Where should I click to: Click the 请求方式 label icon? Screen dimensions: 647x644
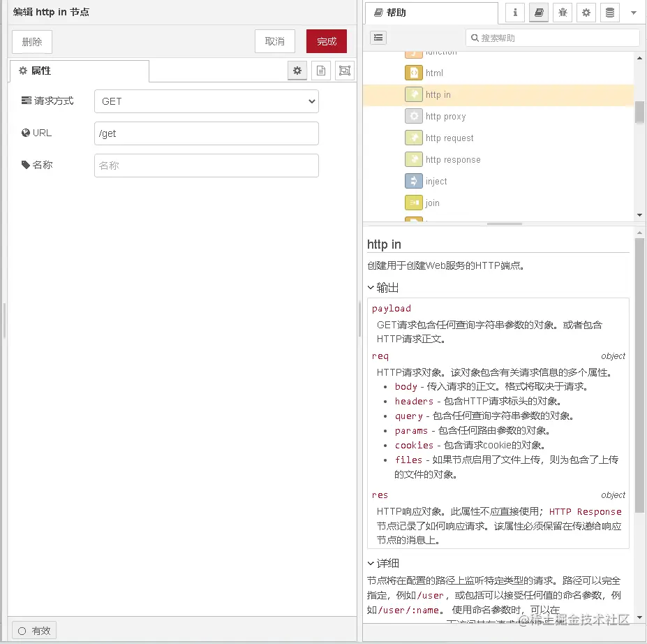26,101
